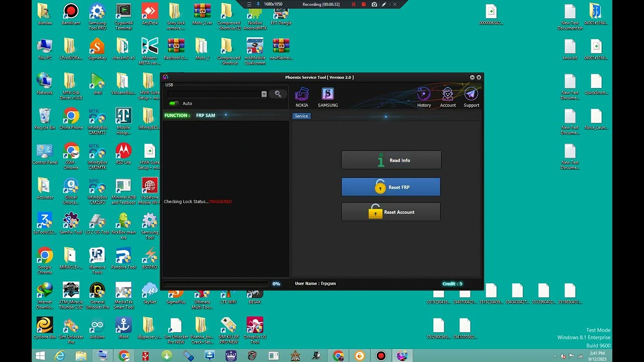Open China Phone Chrome shortcut
644x362 pixels.
point(71,119)
